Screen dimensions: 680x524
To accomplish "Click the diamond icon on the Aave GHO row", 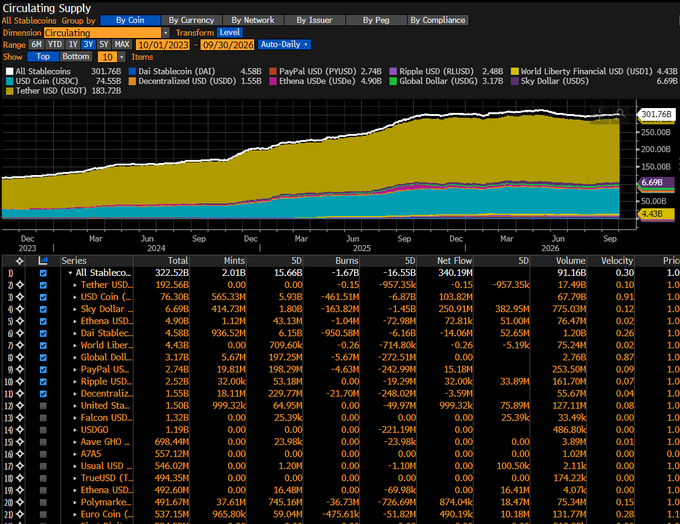I will pyautogui.click(x=20, y=442).
